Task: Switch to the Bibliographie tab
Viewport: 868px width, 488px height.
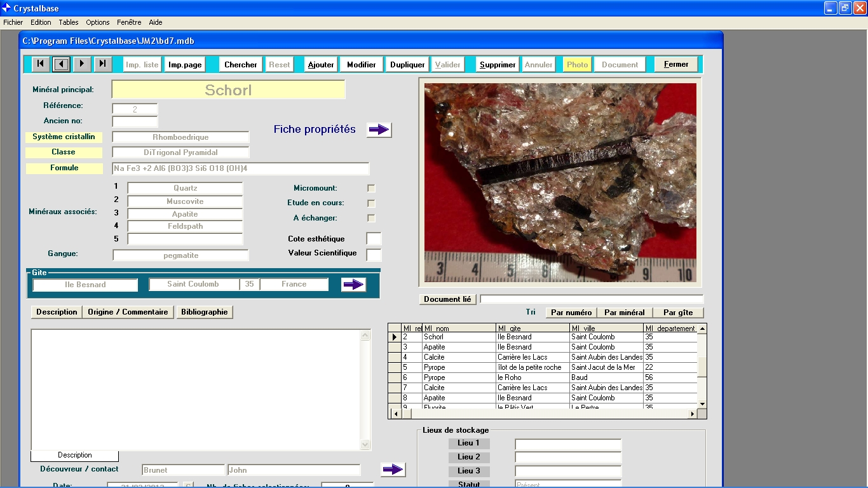Action: point(204,312)
